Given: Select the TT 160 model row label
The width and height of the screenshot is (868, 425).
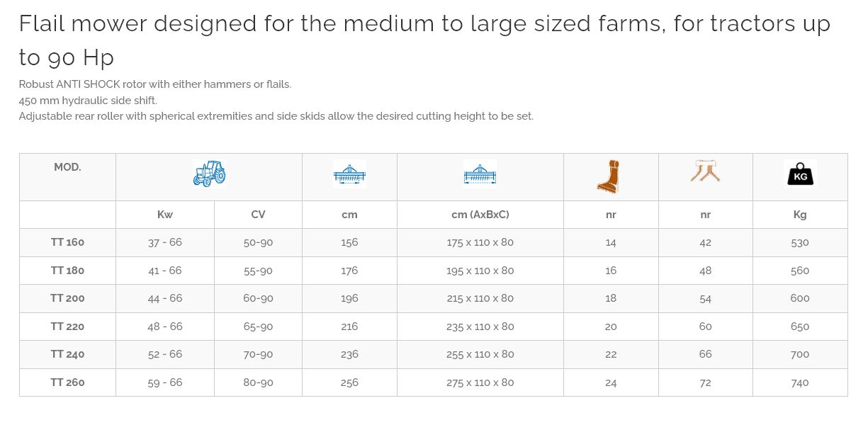Looking at the screenshot, I should (x=67, y=242).
